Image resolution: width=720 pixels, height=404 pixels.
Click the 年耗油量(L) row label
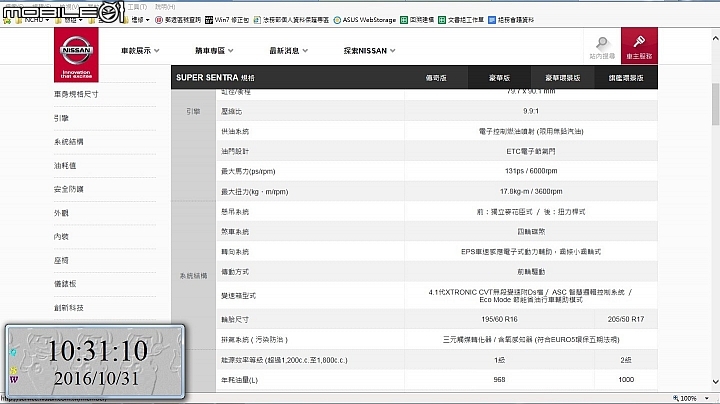tap(239, 380)
